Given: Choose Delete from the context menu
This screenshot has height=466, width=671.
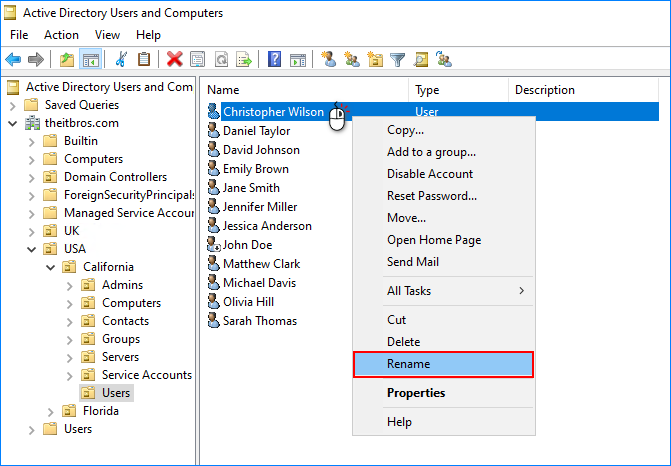Looking at the screenshot, I should 443,341.
